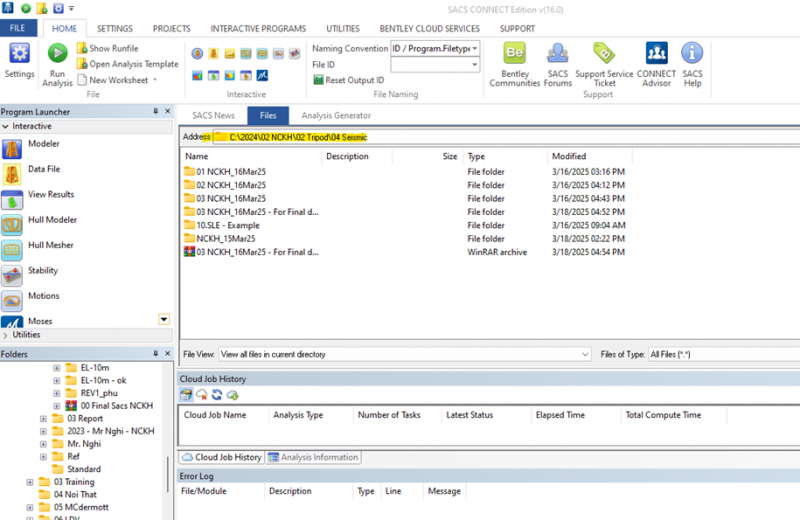800x520 pixels.
Task: Click Reset Output ID
Action: (x=348, y=80)
